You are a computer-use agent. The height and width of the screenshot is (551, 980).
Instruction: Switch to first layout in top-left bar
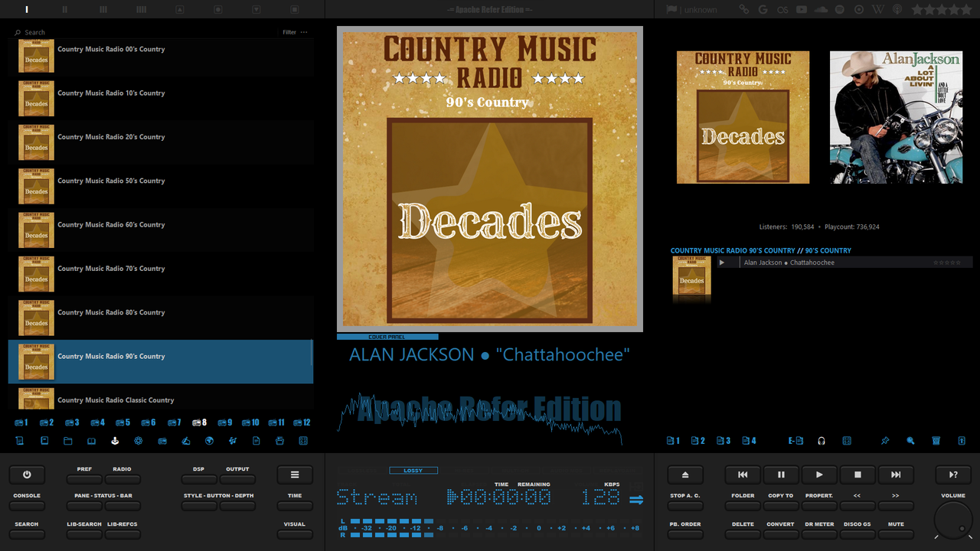pyautogui.click(x=27, y=9)
